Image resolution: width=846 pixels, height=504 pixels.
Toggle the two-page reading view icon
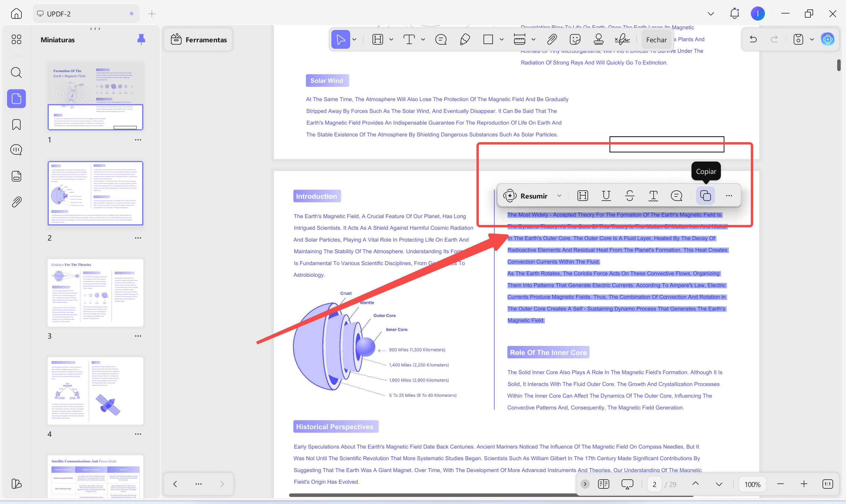click(604, 484)
